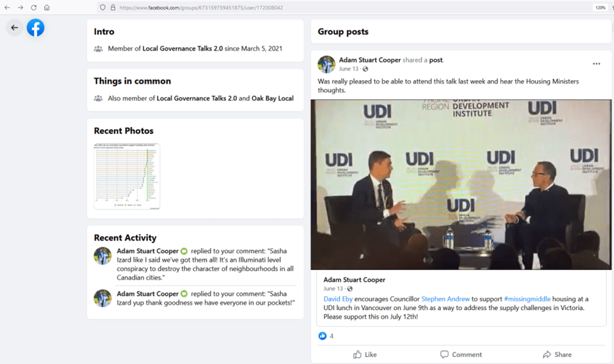Share the housing talk post

[x=557, y=354]
